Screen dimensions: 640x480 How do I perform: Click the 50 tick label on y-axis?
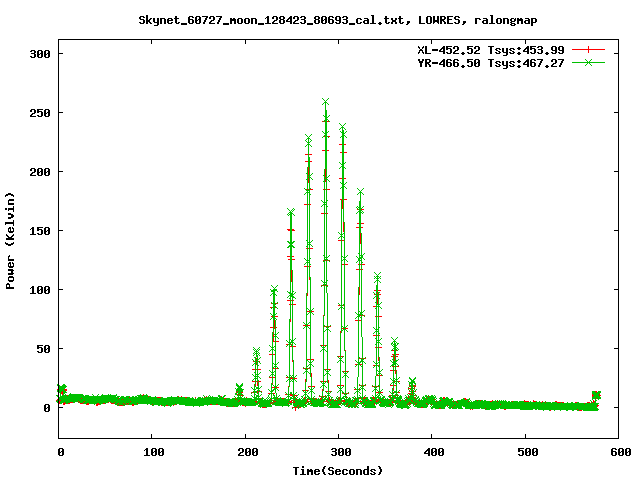45,349
